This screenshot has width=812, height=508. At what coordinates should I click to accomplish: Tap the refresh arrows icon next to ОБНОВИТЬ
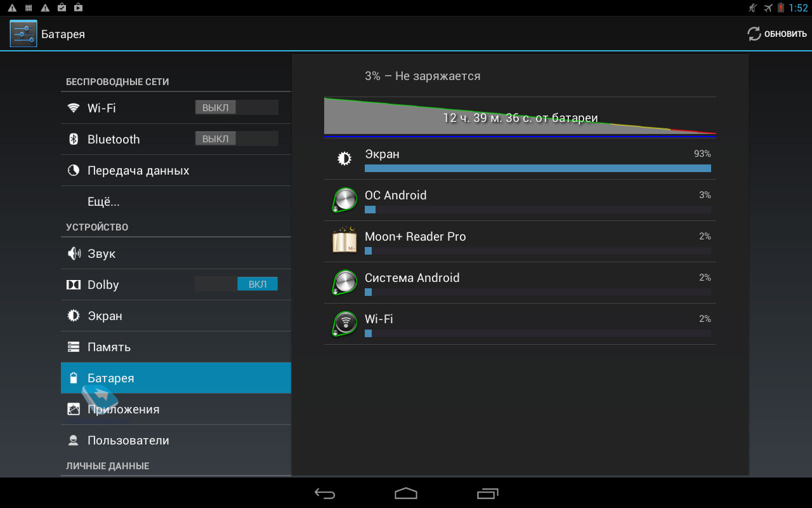click(754, 34)
